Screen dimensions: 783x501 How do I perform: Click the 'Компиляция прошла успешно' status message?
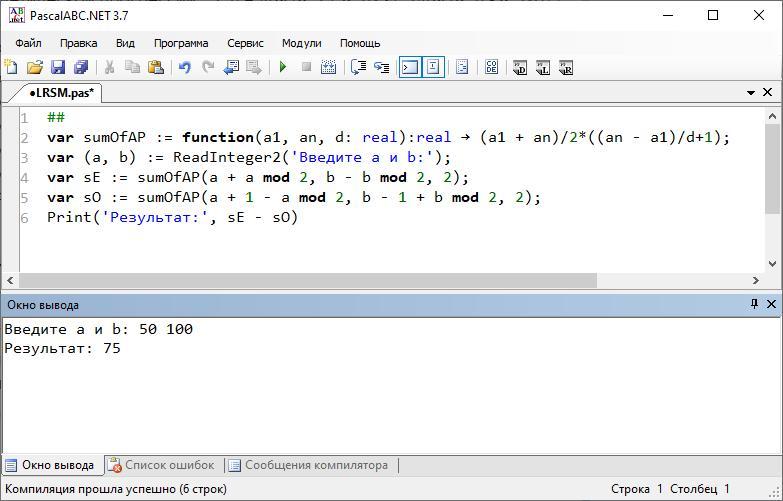coord(116,489)
